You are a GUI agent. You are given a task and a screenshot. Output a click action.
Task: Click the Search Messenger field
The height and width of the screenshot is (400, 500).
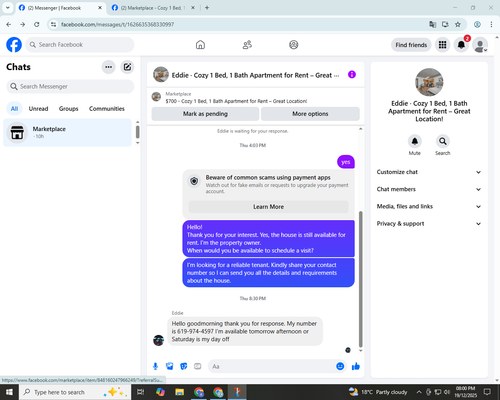pos(70,87)
